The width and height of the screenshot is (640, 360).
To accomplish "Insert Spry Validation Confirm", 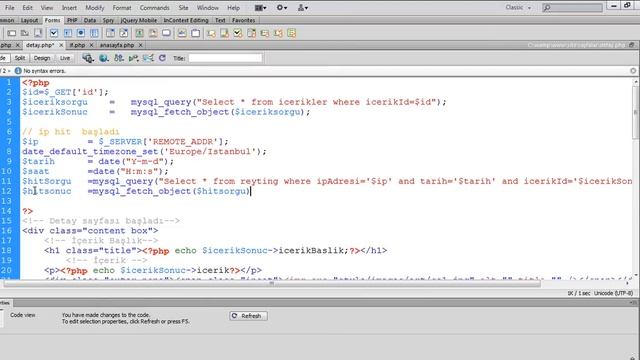I will click(x=278, y=33).
